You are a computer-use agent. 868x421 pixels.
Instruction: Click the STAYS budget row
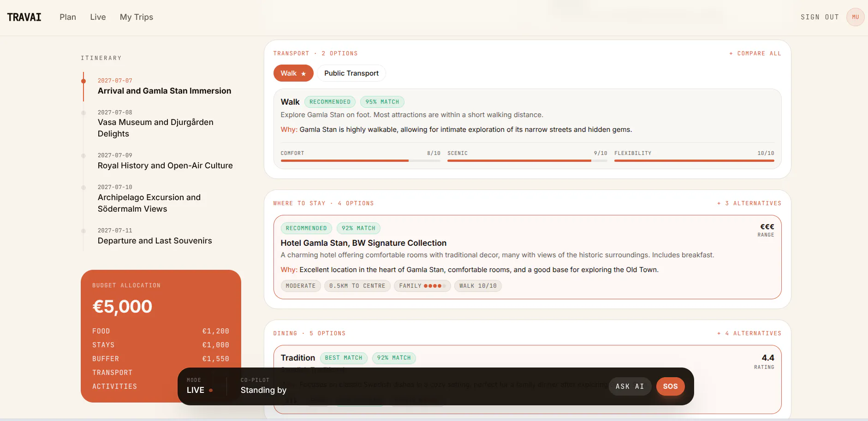coord(161,345)
